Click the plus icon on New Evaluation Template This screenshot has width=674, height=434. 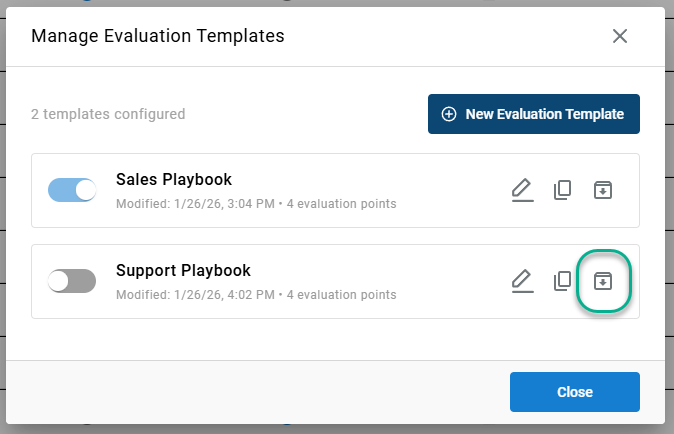click(449, 114)
